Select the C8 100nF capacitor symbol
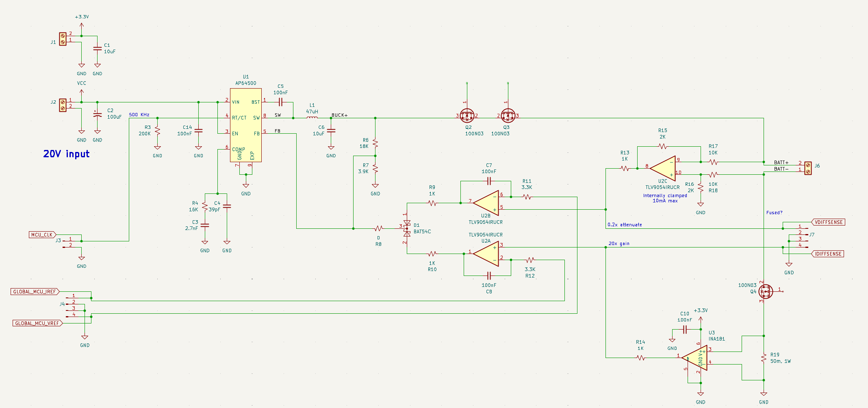868x408 pixels. coord(489,276)
